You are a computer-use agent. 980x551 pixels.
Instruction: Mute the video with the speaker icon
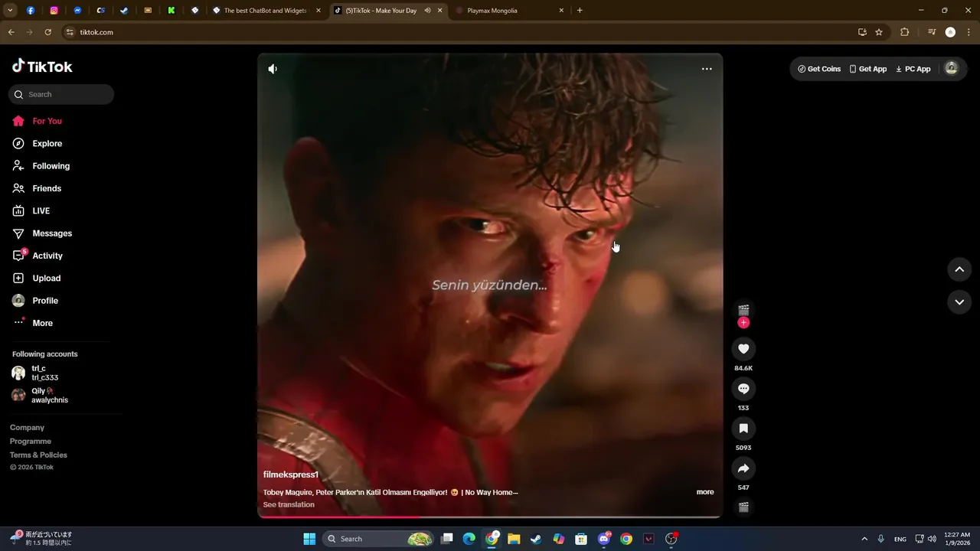[x=273, y=69]
